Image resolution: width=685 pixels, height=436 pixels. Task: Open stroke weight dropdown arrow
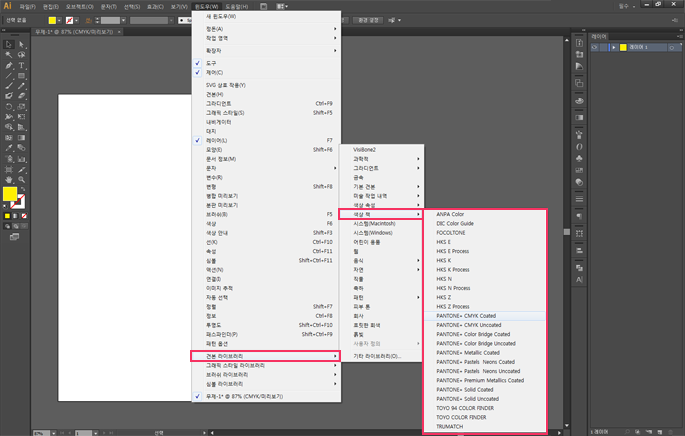coord(124,20)
